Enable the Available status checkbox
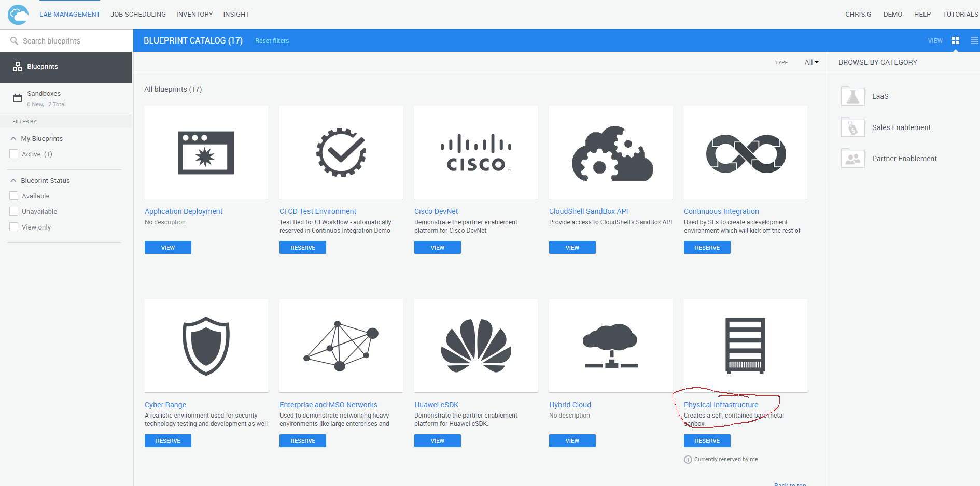 pos(14,196)
